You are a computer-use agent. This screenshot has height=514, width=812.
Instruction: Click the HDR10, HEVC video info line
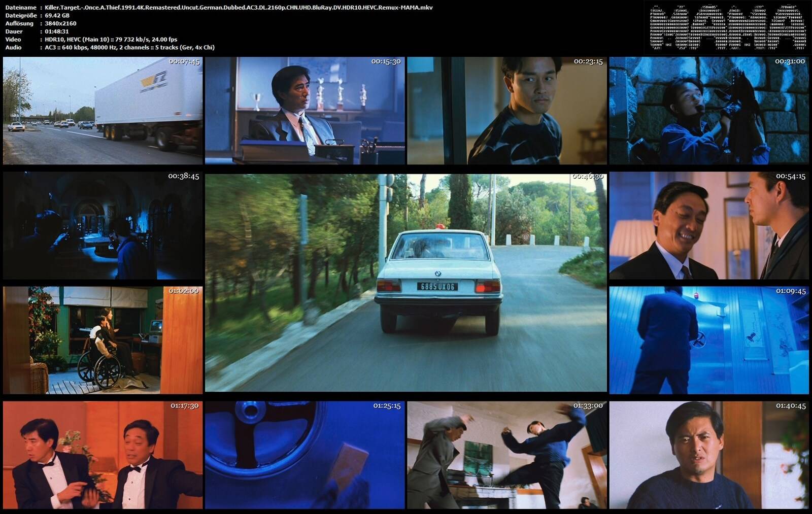click(111, 40)
